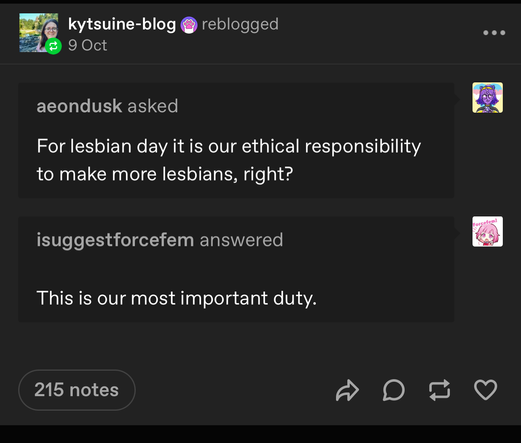This screenshot has height=443, width=521.
Task: Click the kytsuine-blog avatar photo
Action: click(38, 32)
